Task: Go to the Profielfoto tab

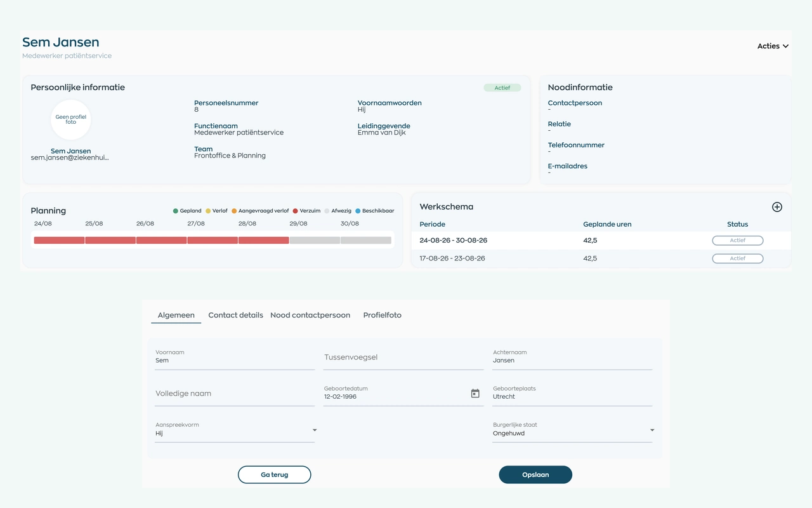Action: (x=383, y=315)
